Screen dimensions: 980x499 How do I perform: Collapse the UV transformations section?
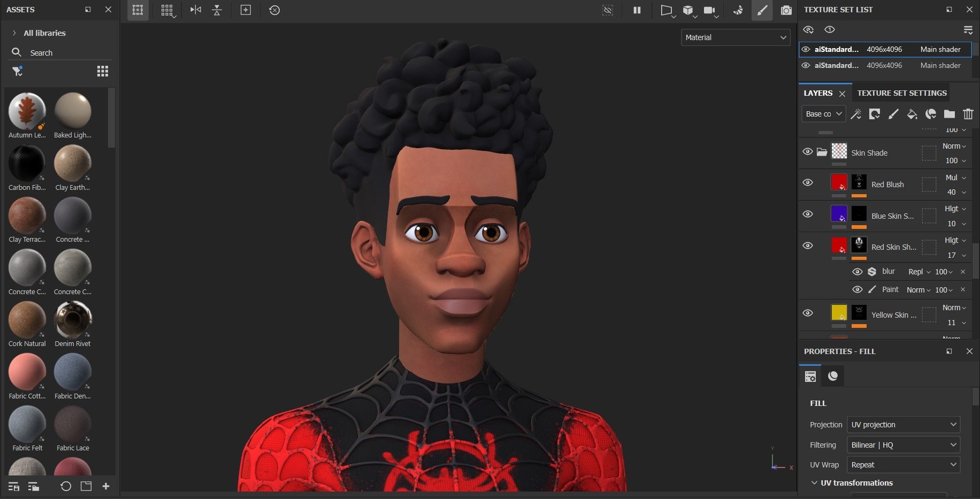814,483
